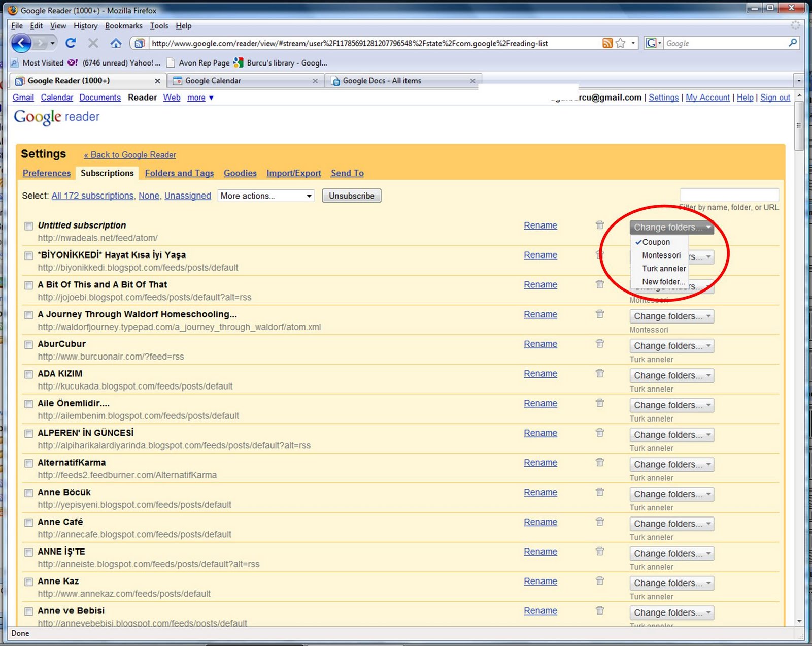Click trash icon for A Journey Through Waldorf Homeschooling
812x646 pixels.
[600, 314]
